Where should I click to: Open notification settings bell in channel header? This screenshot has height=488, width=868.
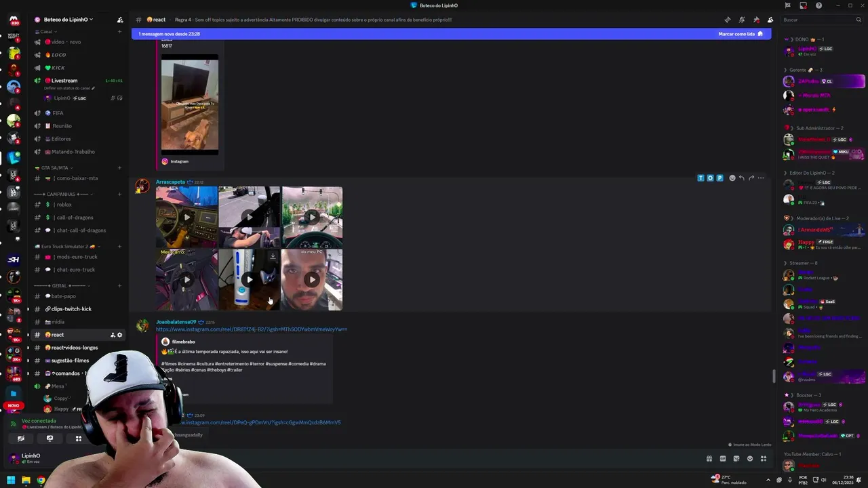742,20
